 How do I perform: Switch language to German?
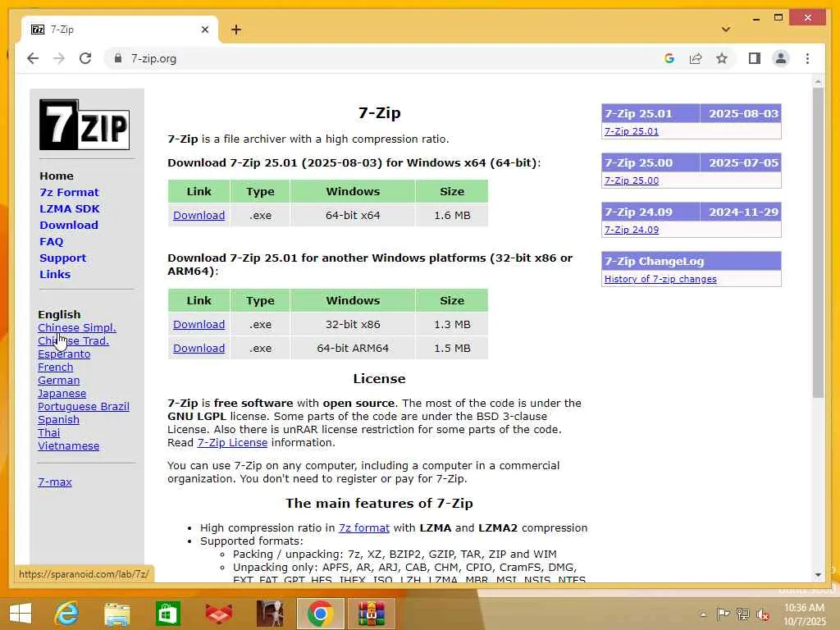pos(58,381)
